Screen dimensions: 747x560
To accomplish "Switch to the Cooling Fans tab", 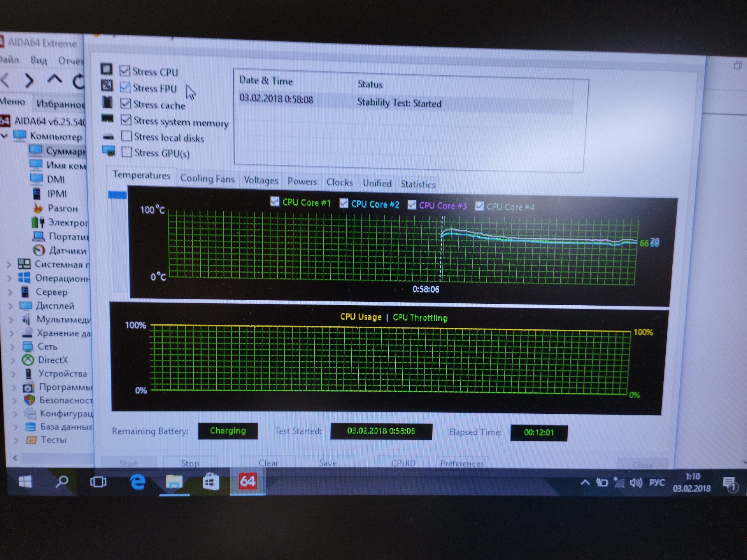I will click(207, 178).
